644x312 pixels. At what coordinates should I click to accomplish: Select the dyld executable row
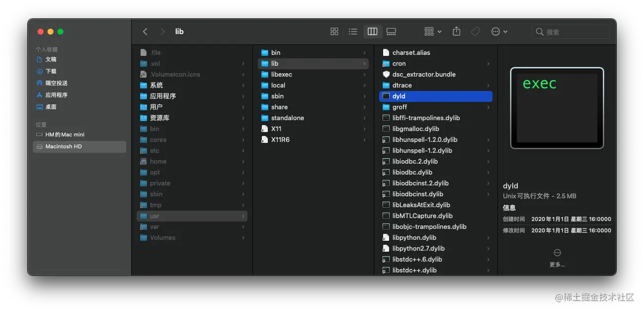(436, 96)
